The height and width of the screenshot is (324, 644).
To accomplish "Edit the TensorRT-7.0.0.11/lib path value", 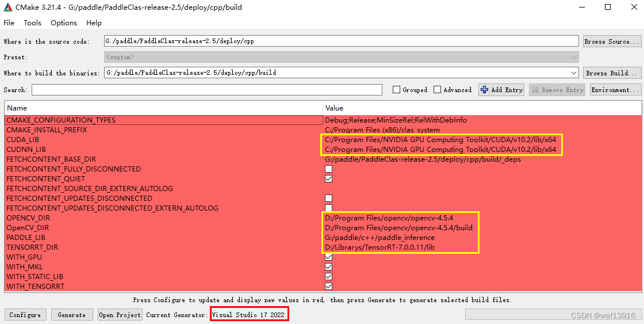I will (x=380, y=247).
